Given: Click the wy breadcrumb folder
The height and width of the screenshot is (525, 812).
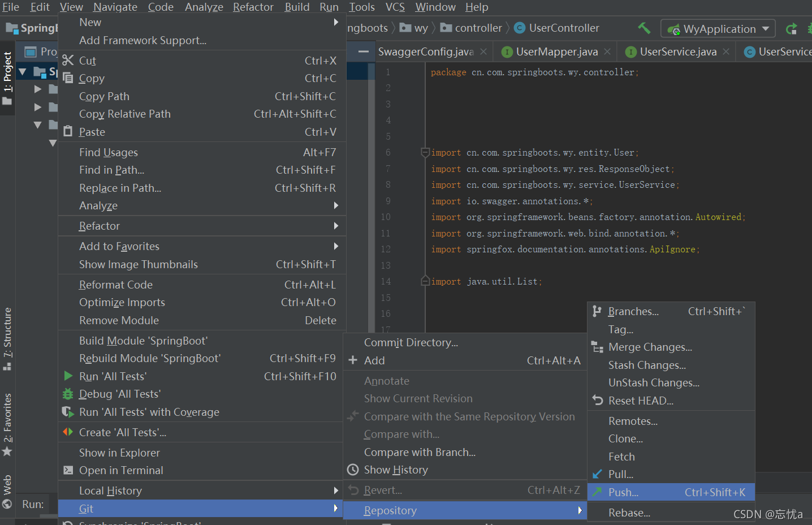Looking at the screenshot, I should click(414, 28).
